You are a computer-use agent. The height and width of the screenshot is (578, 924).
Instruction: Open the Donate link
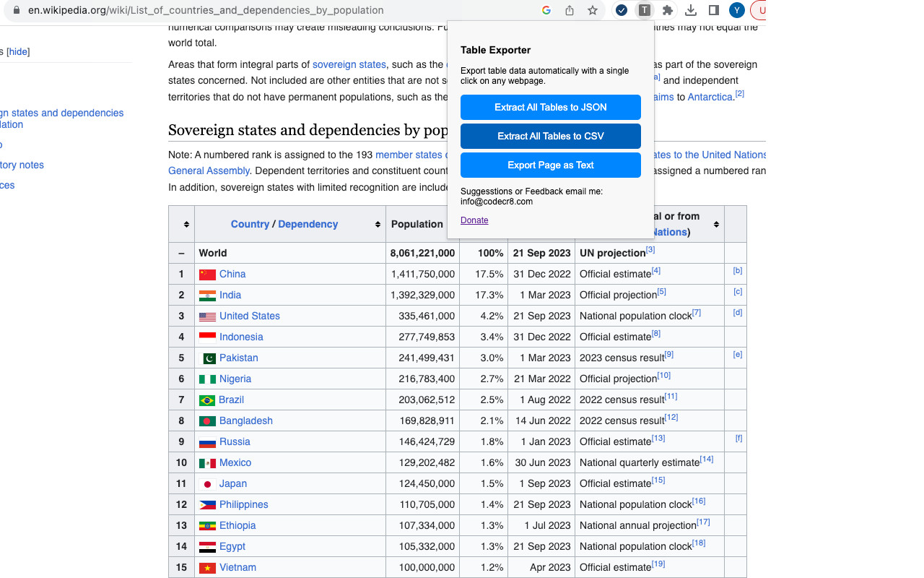[x=474, y=220]
